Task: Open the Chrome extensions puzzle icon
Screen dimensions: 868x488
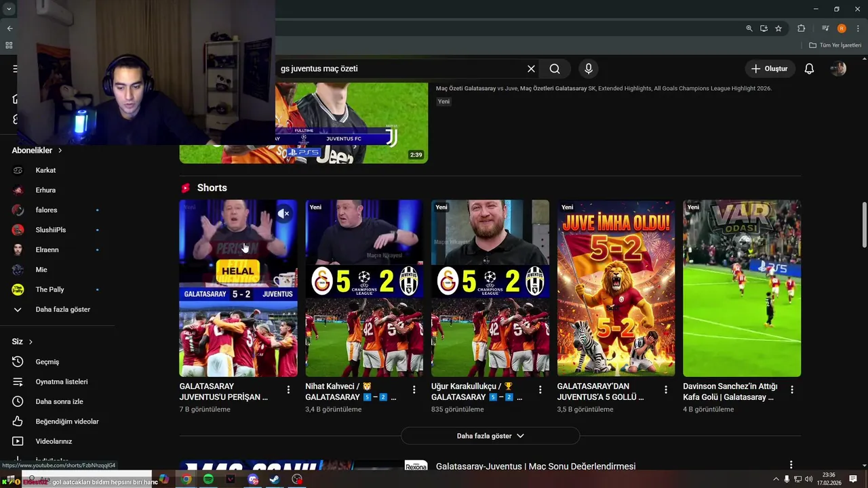Action: point(802,28)
